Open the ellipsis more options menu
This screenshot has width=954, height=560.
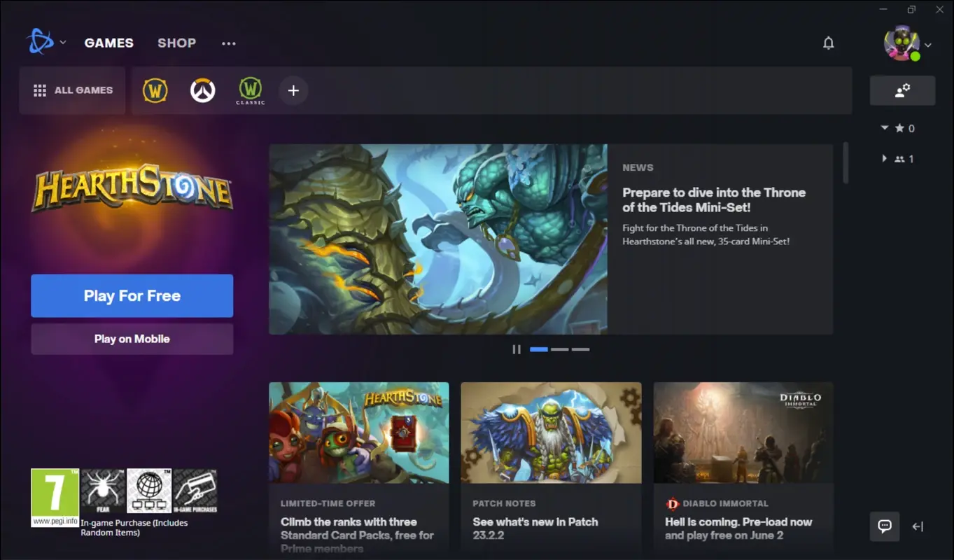(228, 43)
